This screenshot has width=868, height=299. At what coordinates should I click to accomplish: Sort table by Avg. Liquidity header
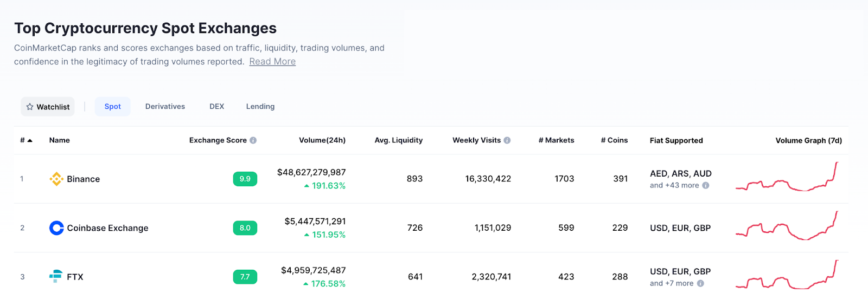(x=399, y=140)
